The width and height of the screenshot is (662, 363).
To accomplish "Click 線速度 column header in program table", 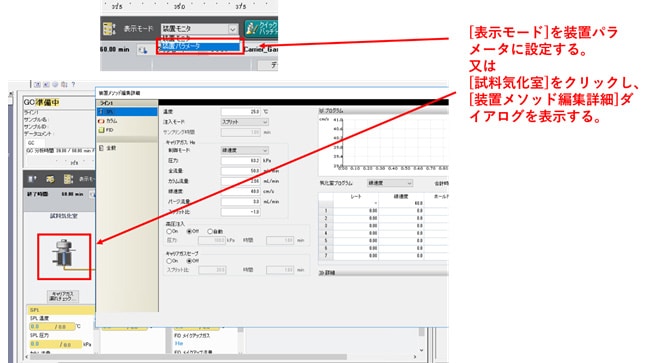I will click(401, 197).
